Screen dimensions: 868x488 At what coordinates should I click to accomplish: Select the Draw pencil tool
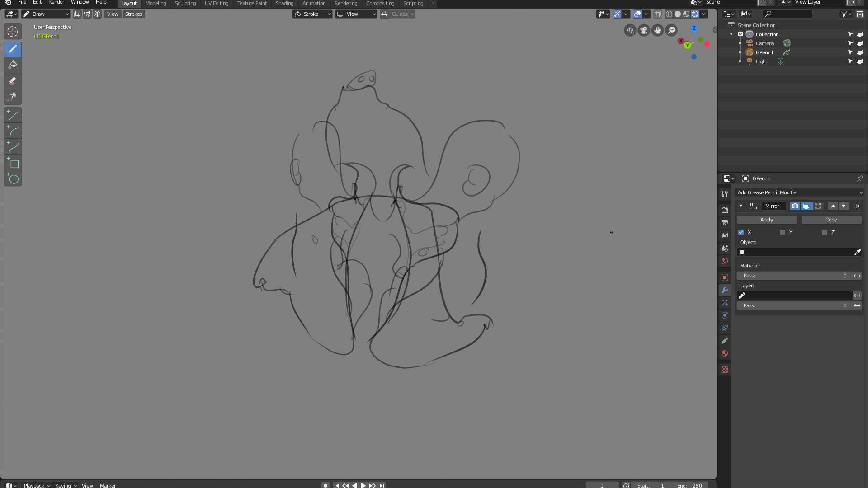click(13, 49)
